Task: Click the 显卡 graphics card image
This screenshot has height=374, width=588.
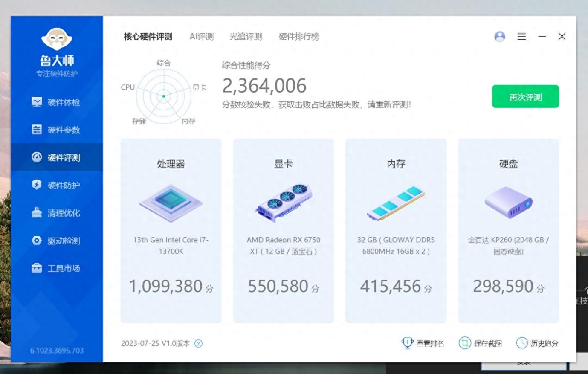Action: (x=284, y=203)
